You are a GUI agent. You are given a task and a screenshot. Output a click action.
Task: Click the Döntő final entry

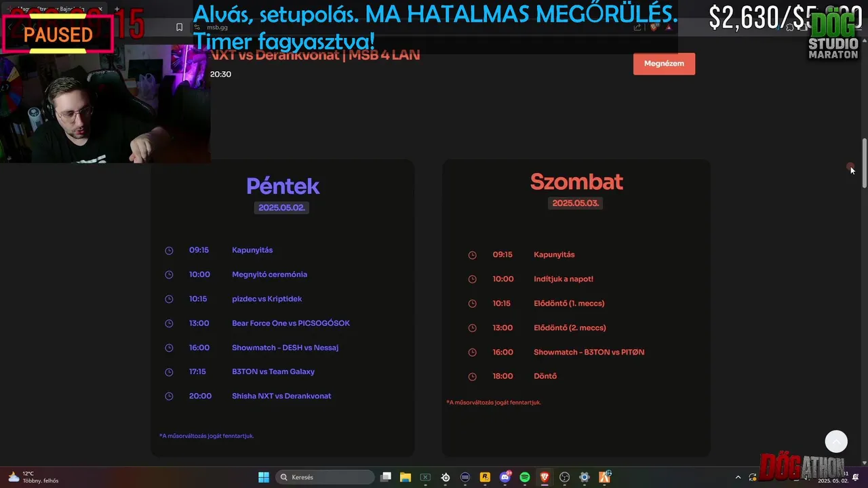coord(545,376)
